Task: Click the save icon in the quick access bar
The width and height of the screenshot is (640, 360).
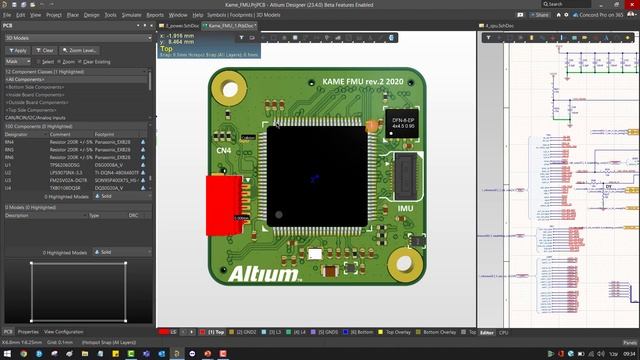Action: point(14,4)
